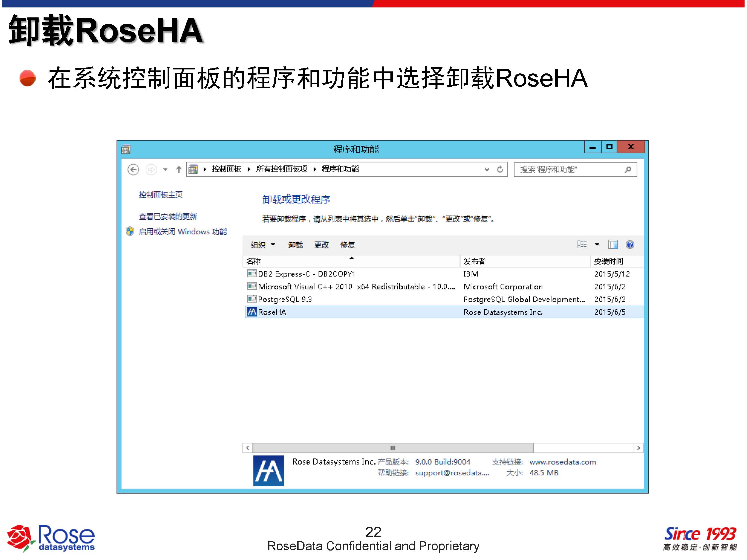Image resolution: width=747 pixels, height=560 pixels.
Task: Click the refresh address bar icon
Action: tap(500, 169)
